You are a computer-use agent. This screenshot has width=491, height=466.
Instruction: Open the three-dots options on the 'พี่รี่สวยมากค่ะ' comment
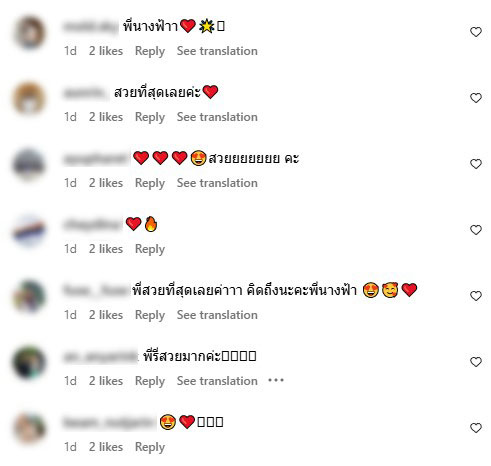[x=276, y=380]
